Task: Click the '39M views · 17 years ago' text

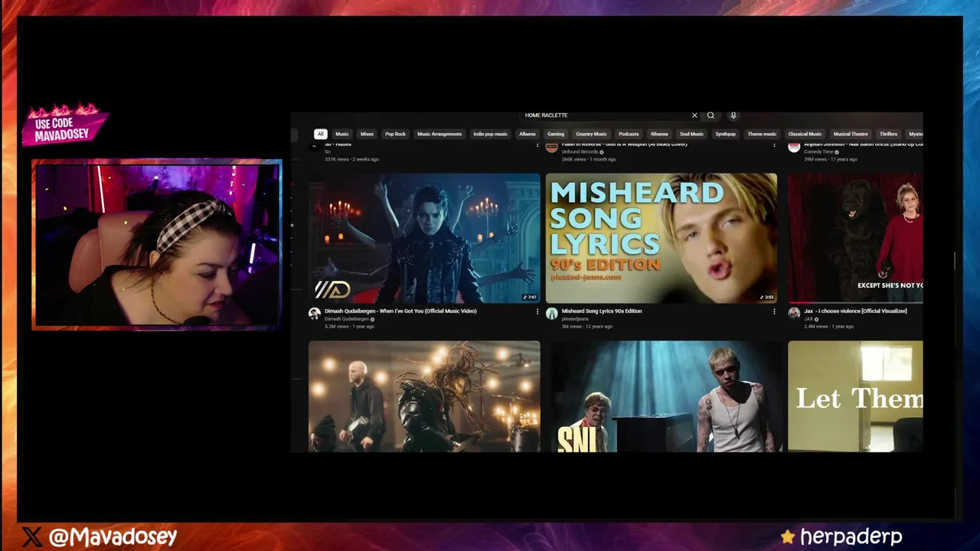Action: pyautogui.click(x=831, y=159)
